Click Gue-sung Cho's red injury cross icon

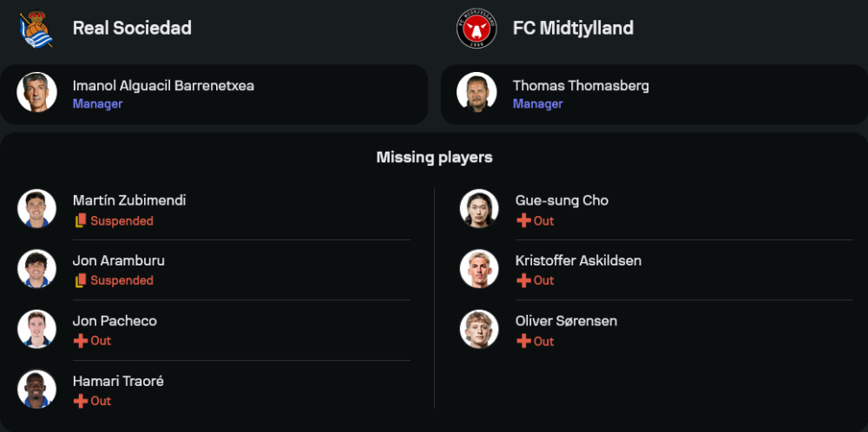[523, 221]
